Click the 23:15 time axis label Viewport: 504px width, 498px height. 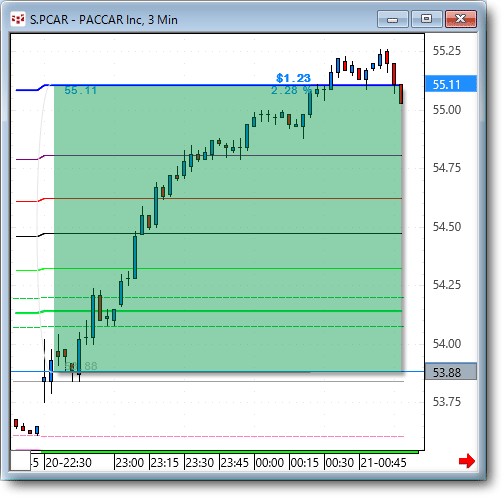pyautogui.click(x=165, y=463)
